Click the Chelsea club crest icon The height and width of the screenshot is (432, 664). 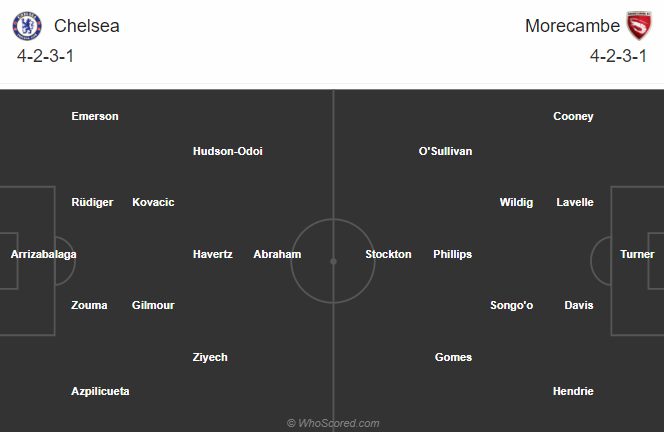(x=28, y=26)
